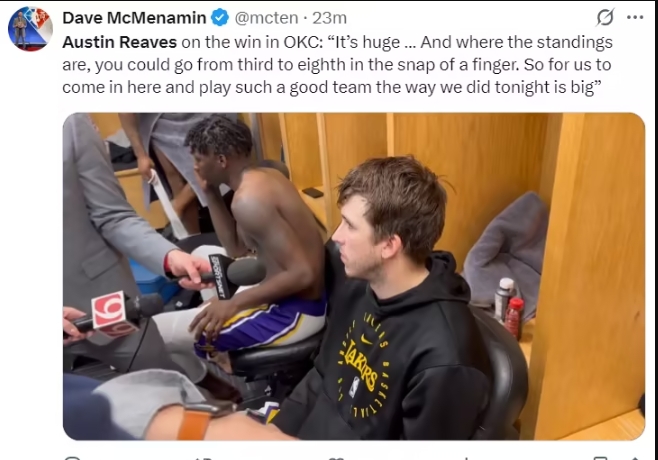Open the Grok explain-post icon

point(605,17)
